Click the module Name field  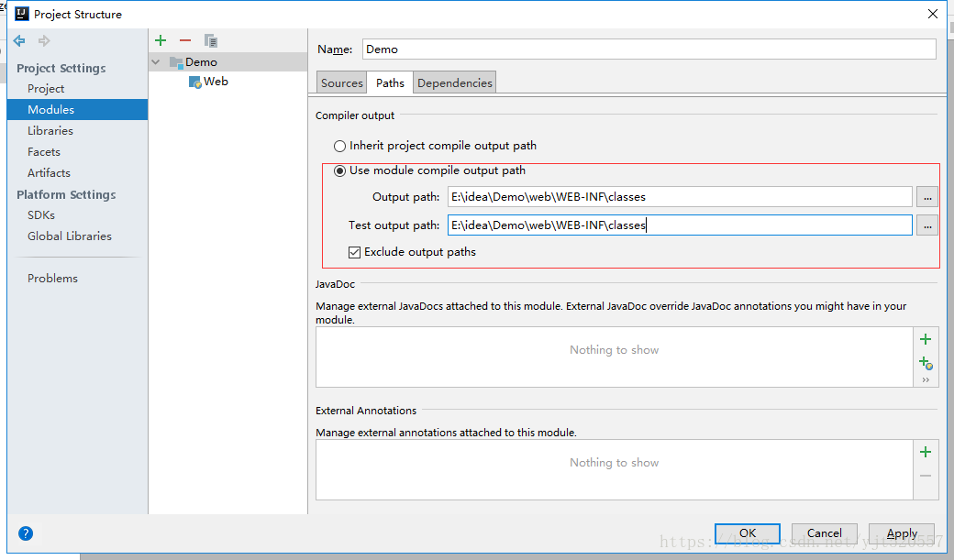(x=649, y=49)
